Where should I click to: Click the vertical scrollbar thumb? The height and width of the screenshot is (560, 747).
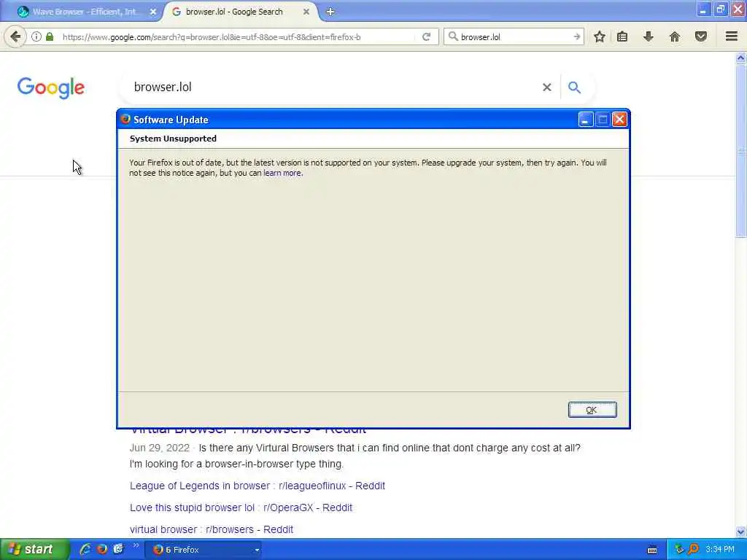tap(740, 151)
